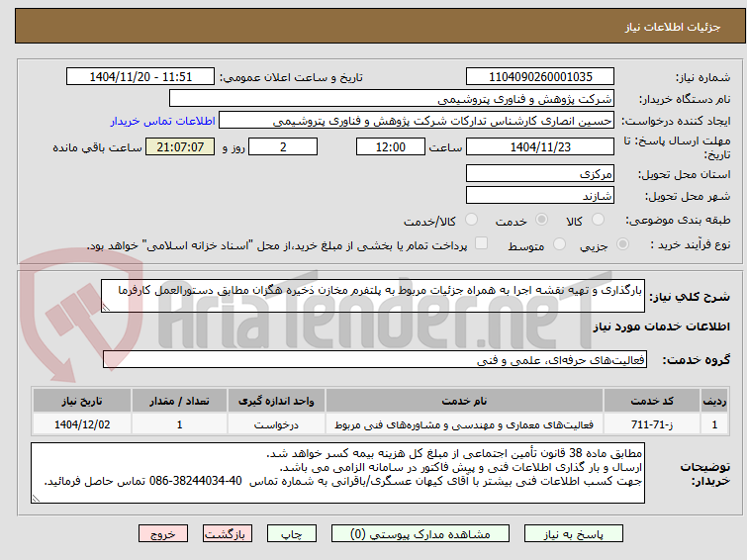Click the ردیف column header

(x=714, y=401)
